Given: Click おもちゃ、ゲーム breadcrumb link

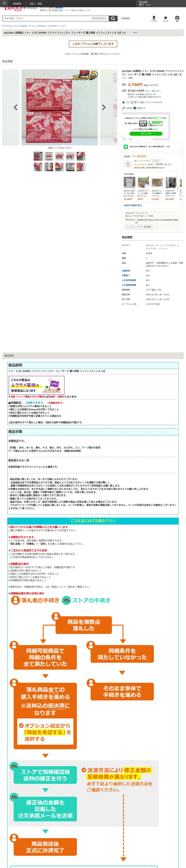Looking at the screenshot, I should [27, 26].
